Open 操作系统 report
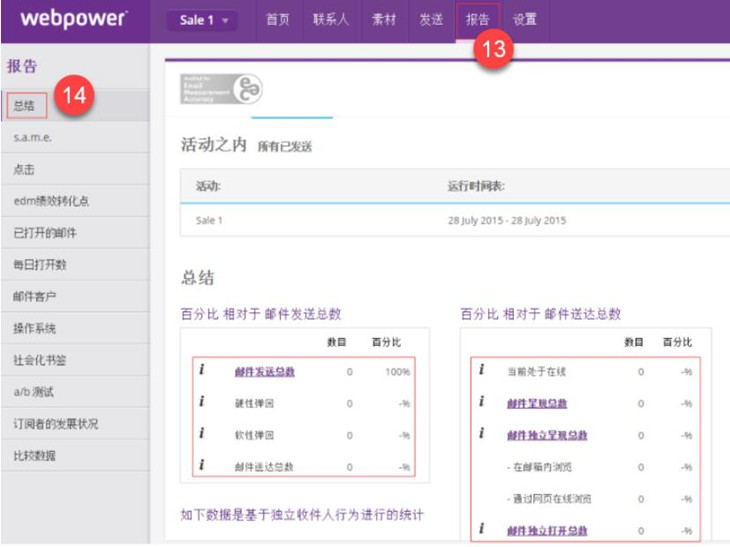Viewport: 730px width, 547px height. coord(75,329)
